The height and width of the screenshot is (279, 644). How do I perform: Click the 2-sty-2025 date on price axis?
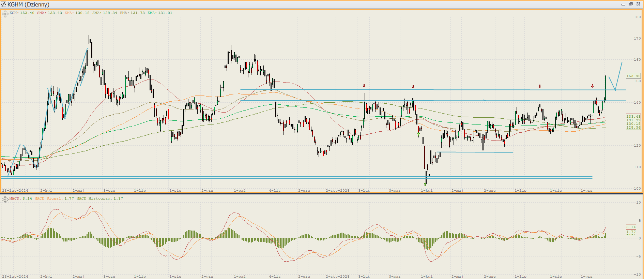pyautogui.click(x=338, y=191)
